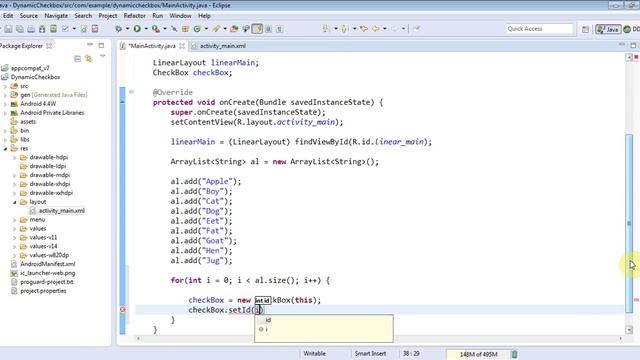
Task: Open Package Explorer view menu triangle
Action: click(102, 56)
